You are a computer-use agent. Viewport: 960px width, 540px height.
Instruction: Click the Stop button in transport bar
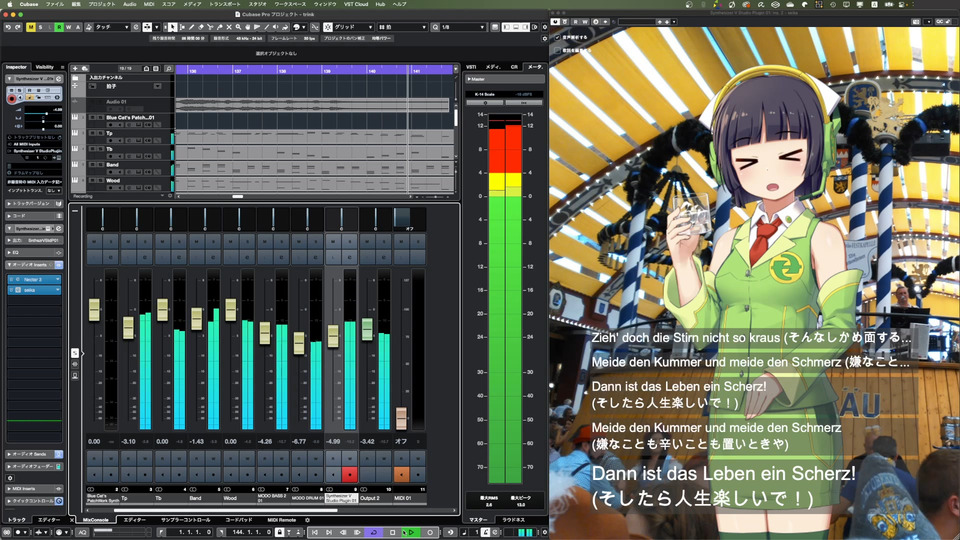pos(393,533)
